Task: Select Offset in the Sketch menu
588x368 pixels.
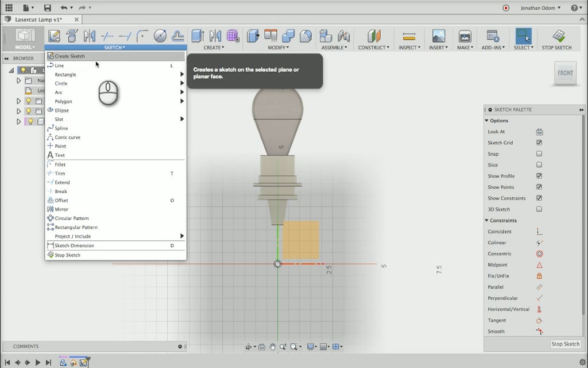Action: tap(61, 201)
